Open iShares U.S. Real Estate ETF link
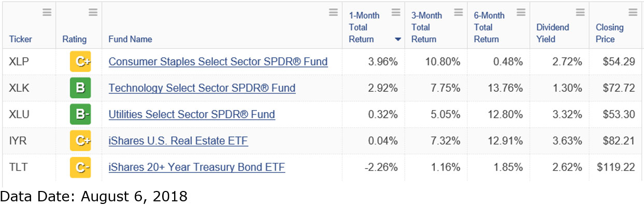644x206 pixels. coord(178,141)
